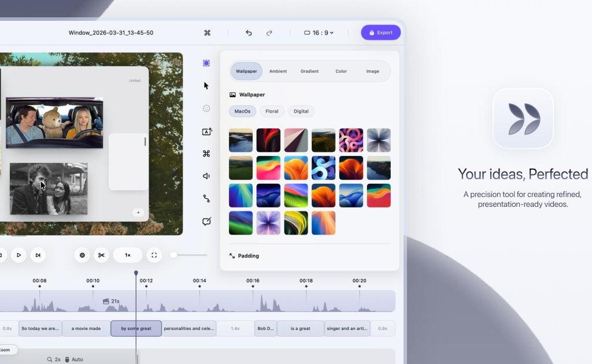Choose the purple flower burst wallpaper
Screen dimensions: 592x364
268,223
